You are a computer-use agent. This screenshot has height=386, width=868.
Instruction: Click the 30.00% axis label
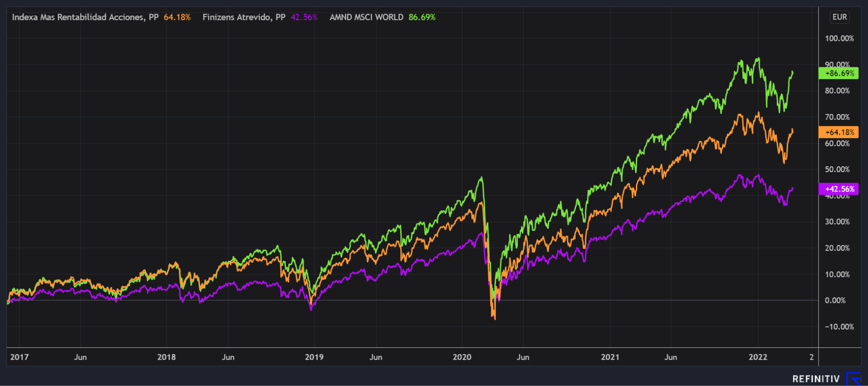837,222
